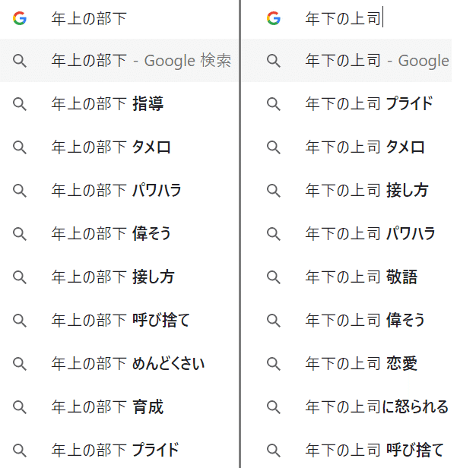Click magnifier icon beside 年上の部下 指導
Viewport: 476px width, 468px height.
(20, 104)
